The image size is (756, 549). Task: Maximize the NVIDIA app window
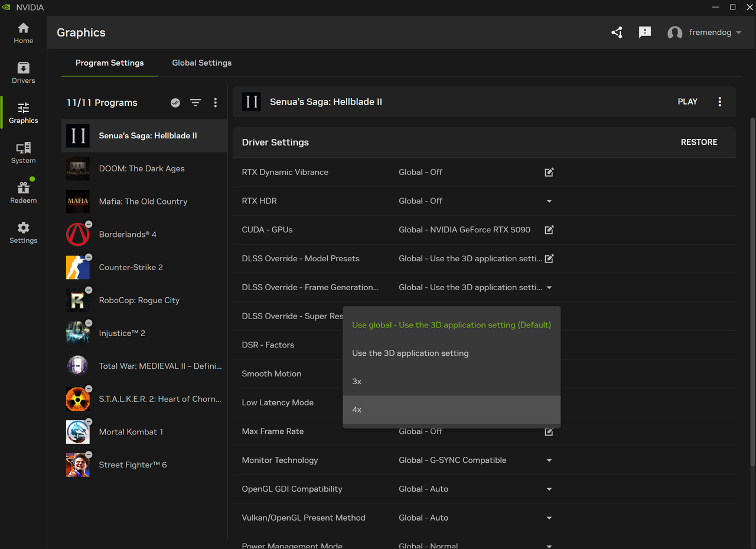pyautogui.click(x=732, y=7)
